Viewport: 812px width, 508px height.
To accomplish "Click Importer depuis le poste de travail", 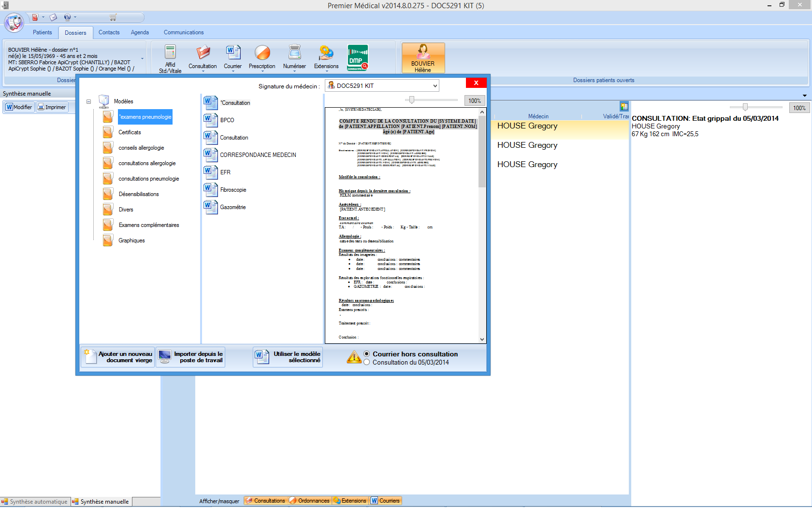I will [191, 357].
